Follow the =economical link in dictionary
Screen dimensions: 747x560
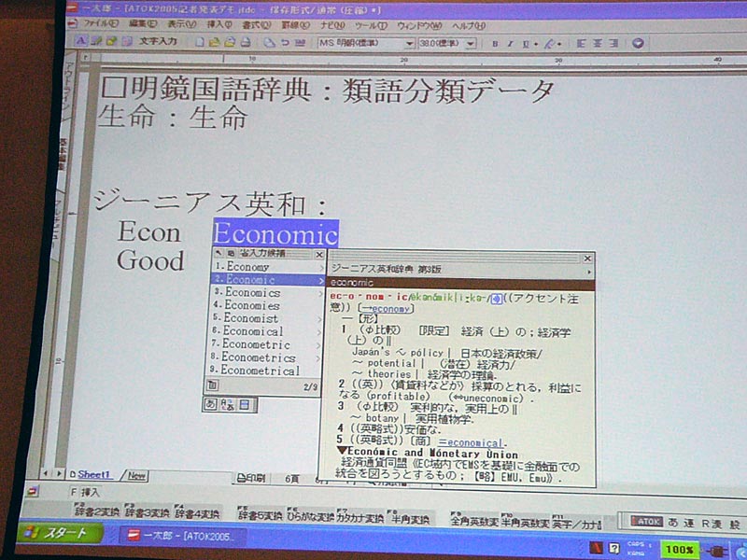click(471, 442)
